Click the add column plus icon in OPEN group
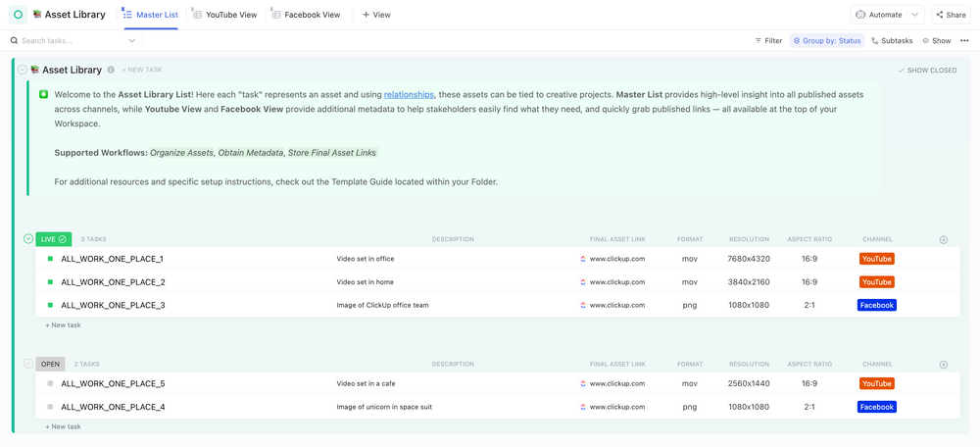Image resolution: width=980 pixels, height=447 pixels. click(944, 365)
